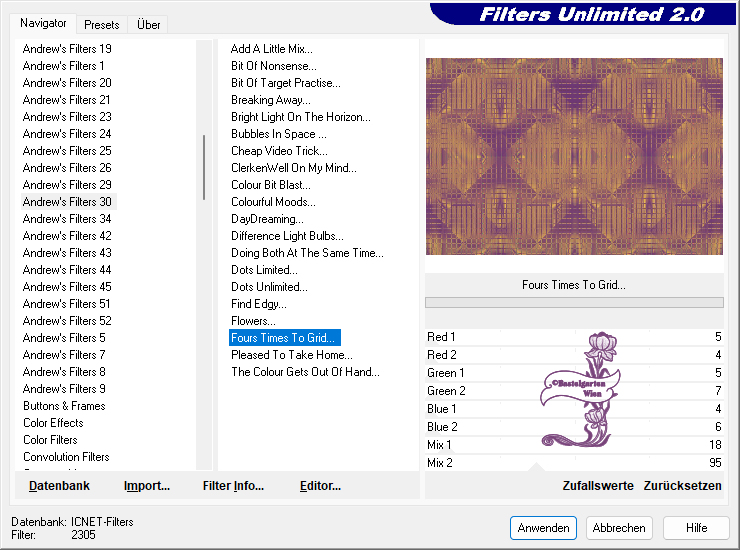The width and height of the screenshot is (740, 550).
Task: Select Andrew's Filters 9
Action: [x=64, y=389]
